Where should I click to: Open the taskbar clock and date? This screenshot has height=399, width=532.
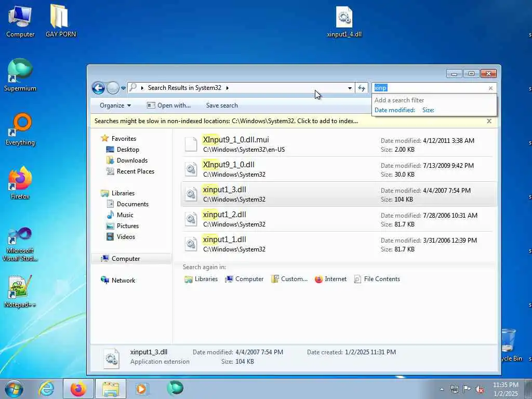coord(505,389)
